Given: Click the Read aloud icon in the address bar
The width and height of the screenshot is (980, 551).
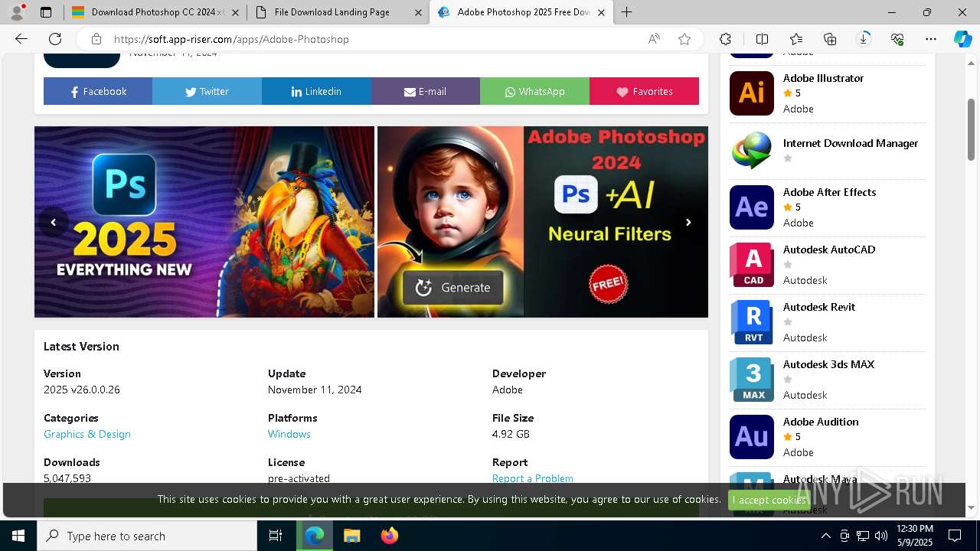Looking at the screenshot, I should pyautogui.click(x=654, y=39).
